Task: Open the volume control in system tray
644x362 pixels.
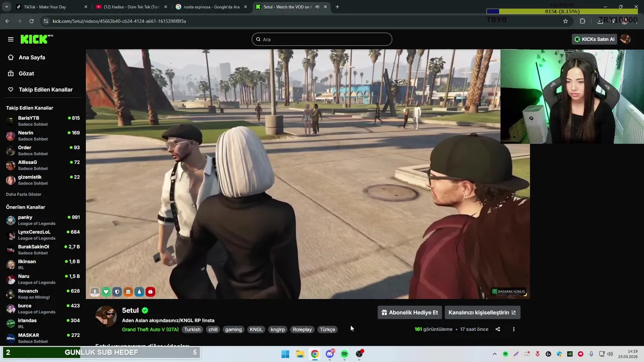Action: (x=610, y=354)
